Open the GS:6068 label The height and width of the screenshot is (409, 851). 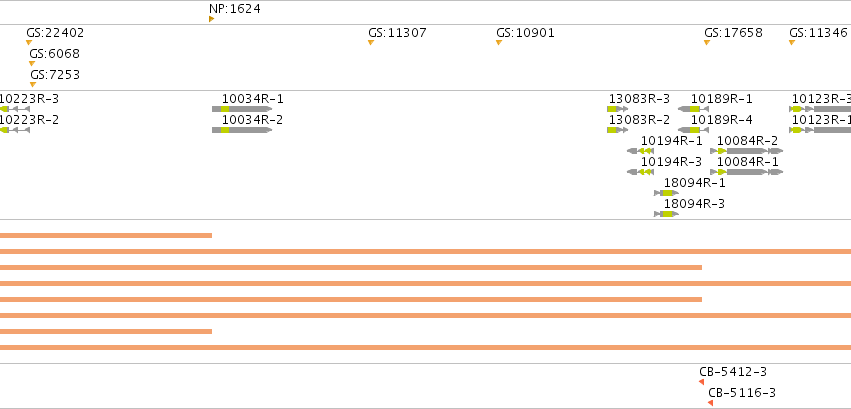click(x=54, y=54)
